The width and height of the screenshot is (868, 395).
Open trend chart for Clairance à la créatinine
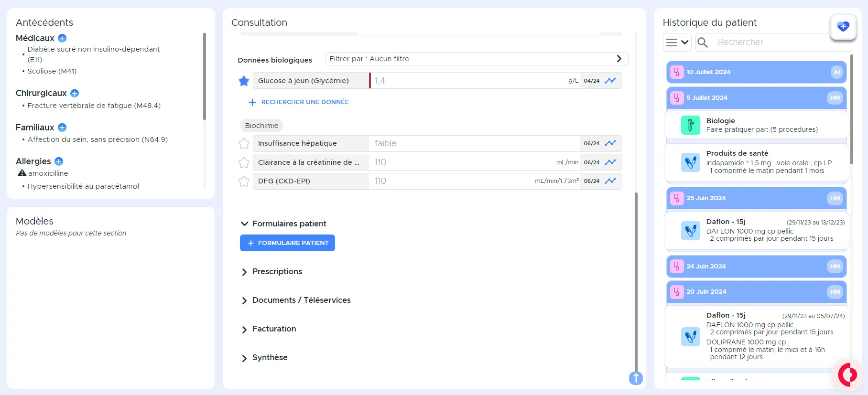coord(610,162)
